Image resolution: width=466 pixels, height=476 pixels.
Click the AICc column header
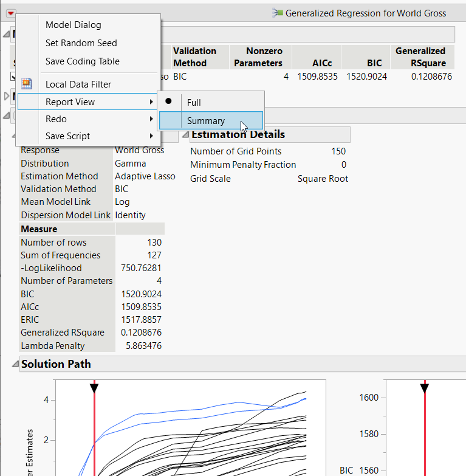tap(317, 63)
